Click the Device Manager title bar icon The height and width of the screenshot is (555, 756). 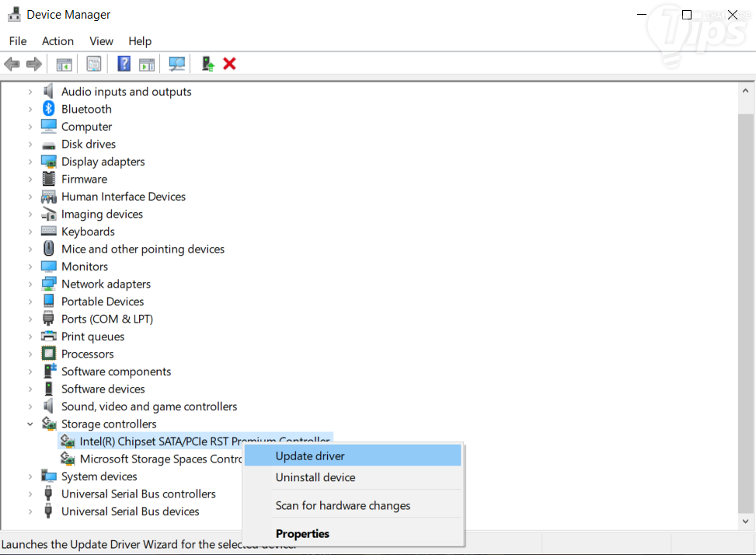14,15
